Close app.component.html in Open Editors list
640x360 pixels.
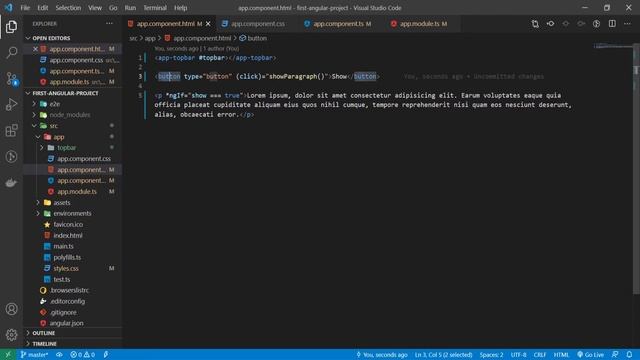pos(36,49)
